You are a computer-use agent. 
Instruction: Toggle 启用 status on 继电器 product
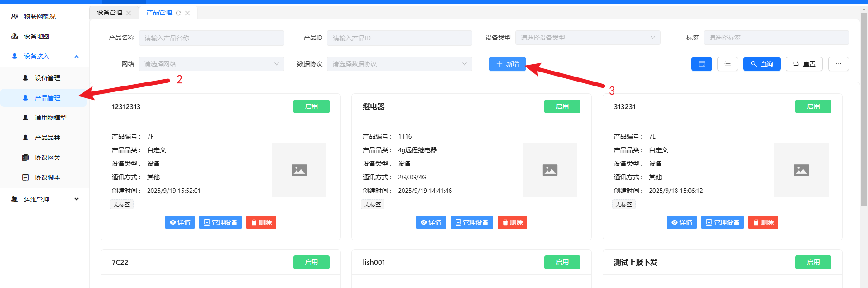click(x=562, y=106)
